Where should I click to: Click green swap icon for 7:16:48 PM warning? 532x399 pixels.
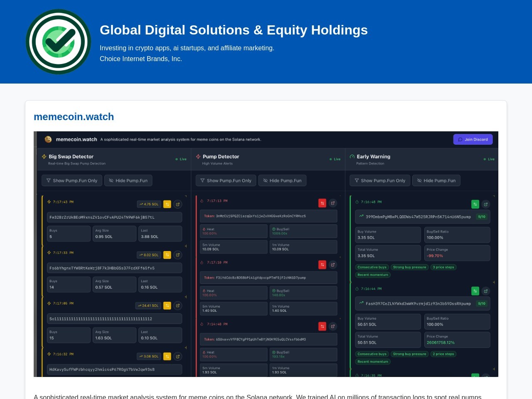475,204
